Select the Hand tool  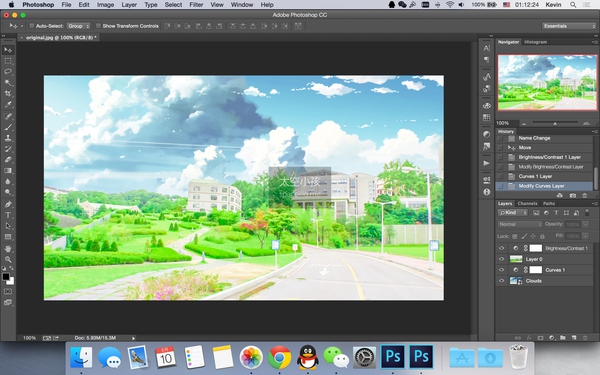[x=8, y=248]
